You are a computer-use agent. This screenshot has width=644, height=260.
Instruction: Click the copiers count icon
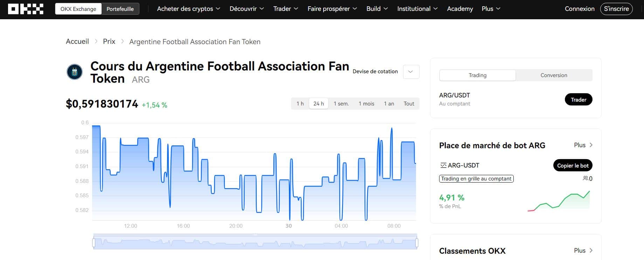[x=585, y=178]
